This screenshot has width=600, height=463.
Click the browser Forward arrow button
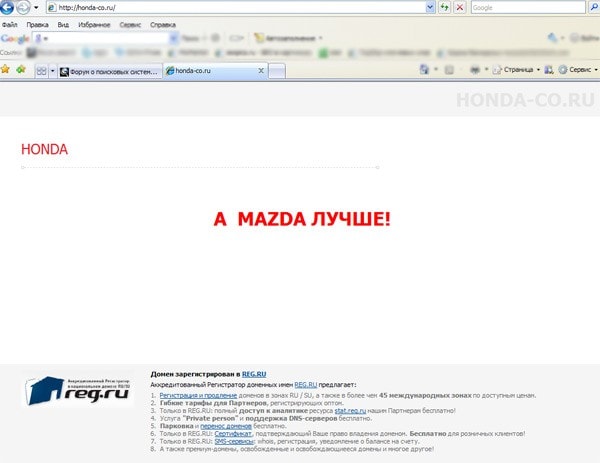click(x=23, y=7)
